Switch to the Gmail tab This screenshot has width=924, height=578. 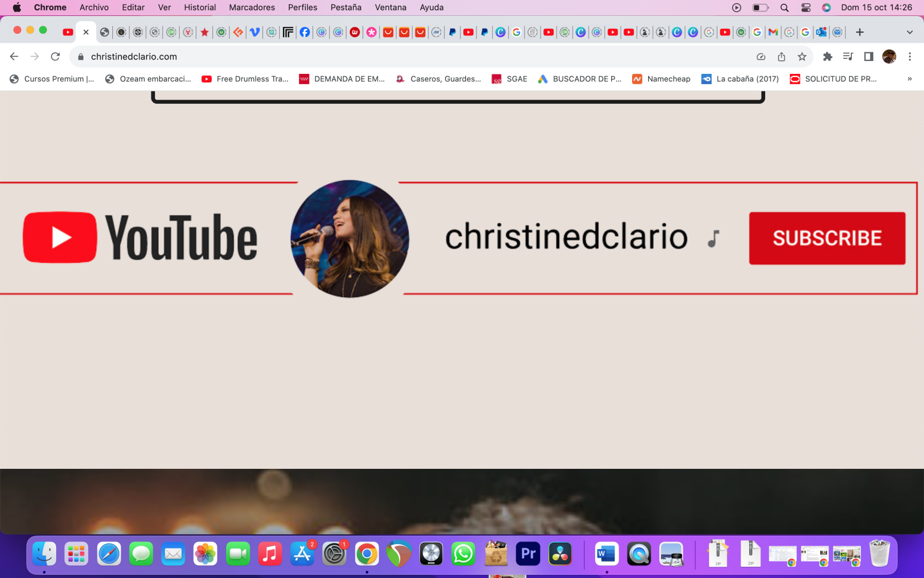773,32
